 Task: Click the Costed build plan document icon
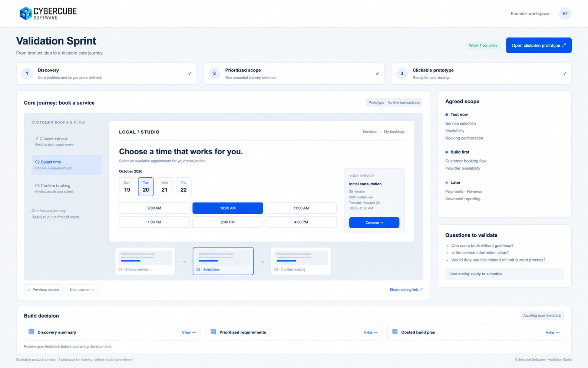click(x=395, y=332)
